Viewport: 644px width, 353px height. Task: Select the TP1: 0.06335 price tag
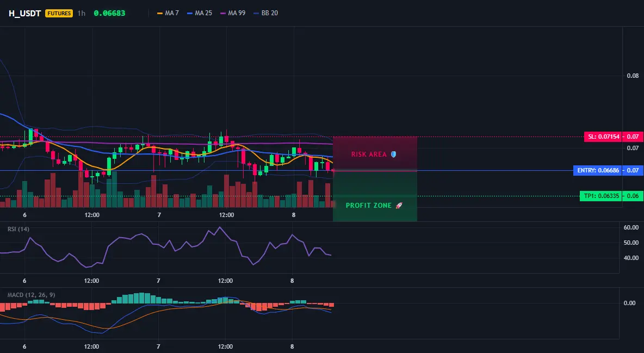[x=601, y=196]
